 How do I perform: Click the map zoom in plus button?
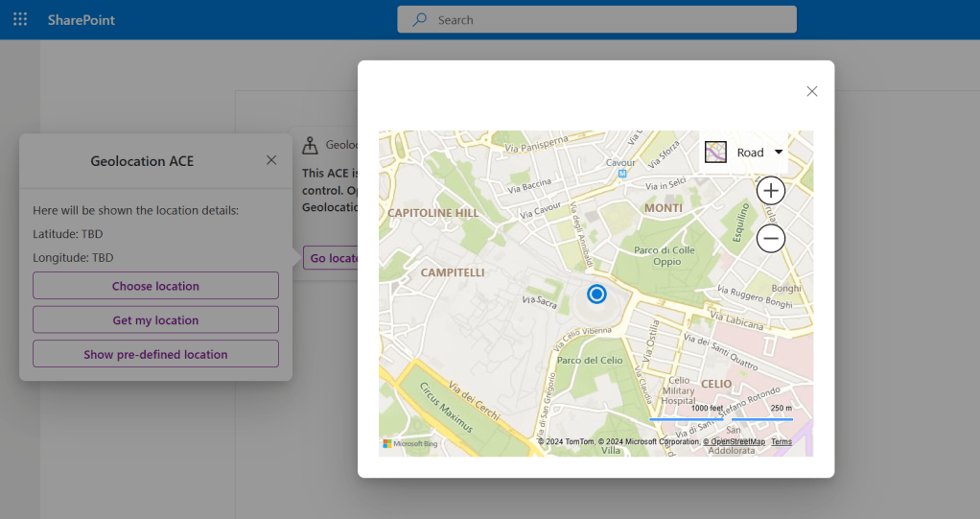click(771, 190)
